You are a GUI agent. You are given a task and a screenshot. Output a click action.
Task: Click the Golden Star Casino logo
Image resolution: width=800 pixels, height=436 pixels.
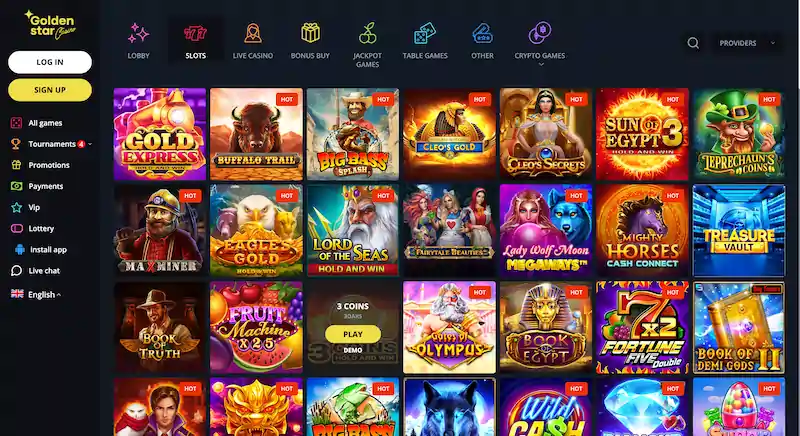[50, 24]
